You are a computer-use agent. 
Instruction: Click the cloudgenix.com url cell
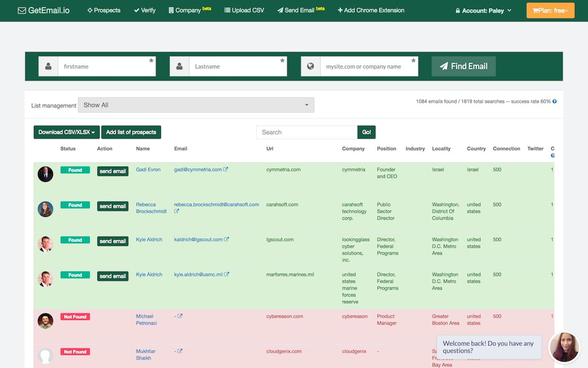284,351
